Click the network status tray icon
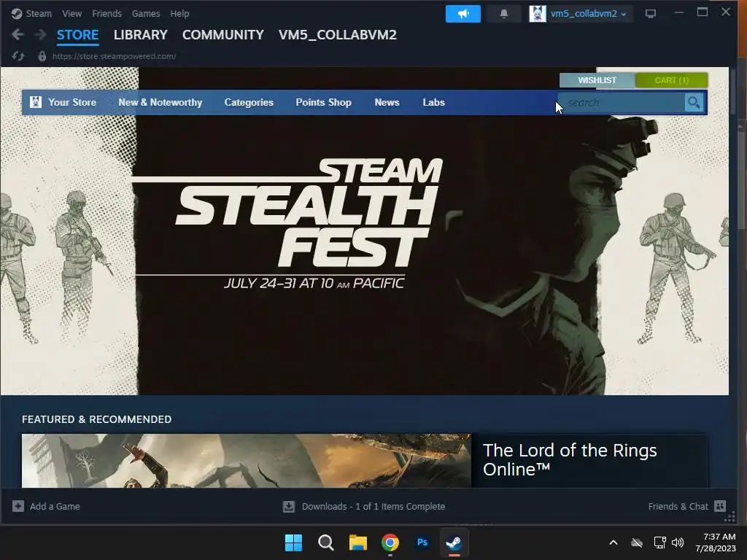This screenshot has height=560, width=747. pyautogui.click(x=659, y=542)
